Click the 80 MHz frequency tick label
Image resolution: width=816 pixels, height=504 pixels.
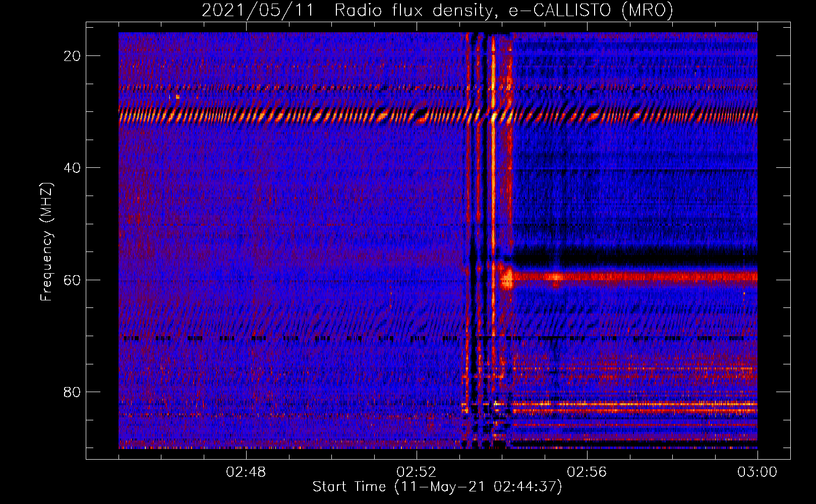click(72, 392)
